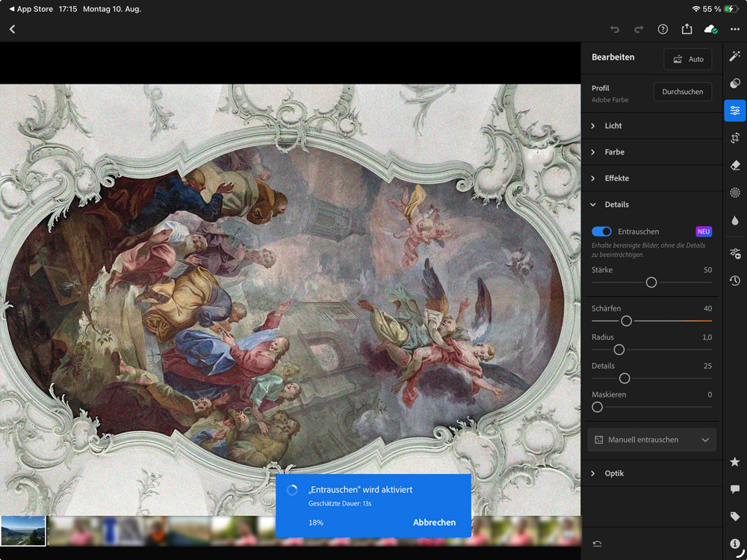Click the 18% progress text
This screenshot has width=747, height=560.
pyautogui.click(x=316, y=523)
